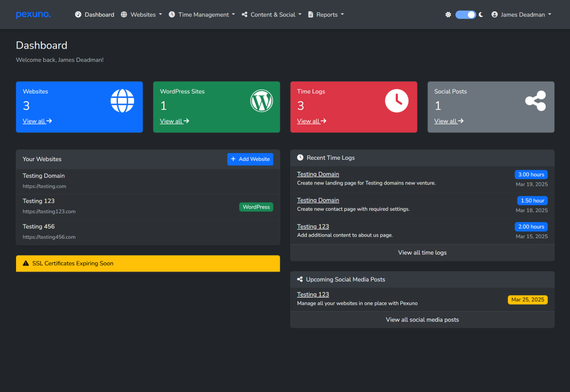Expand the Content & Social dropdown

272,15
